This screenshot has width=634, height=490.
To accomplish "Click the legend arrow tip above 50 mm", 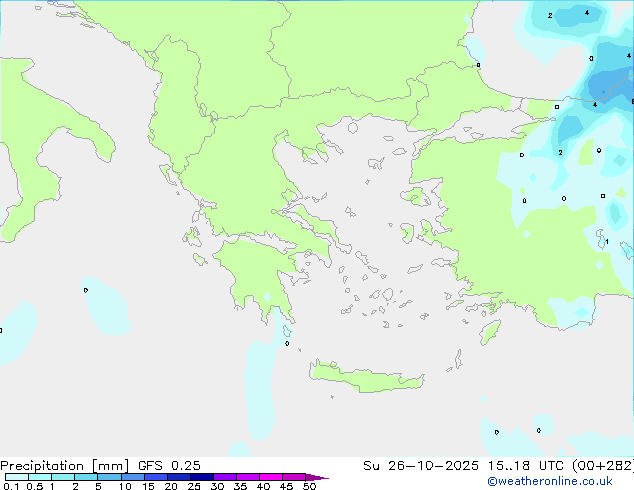I will click(317, 477).
